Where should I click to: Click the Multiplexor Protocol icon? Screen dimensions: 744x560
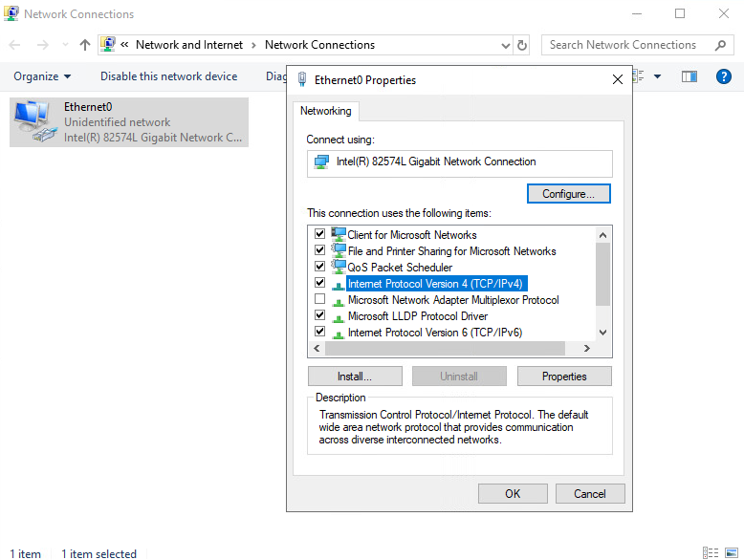pos(339,302)
